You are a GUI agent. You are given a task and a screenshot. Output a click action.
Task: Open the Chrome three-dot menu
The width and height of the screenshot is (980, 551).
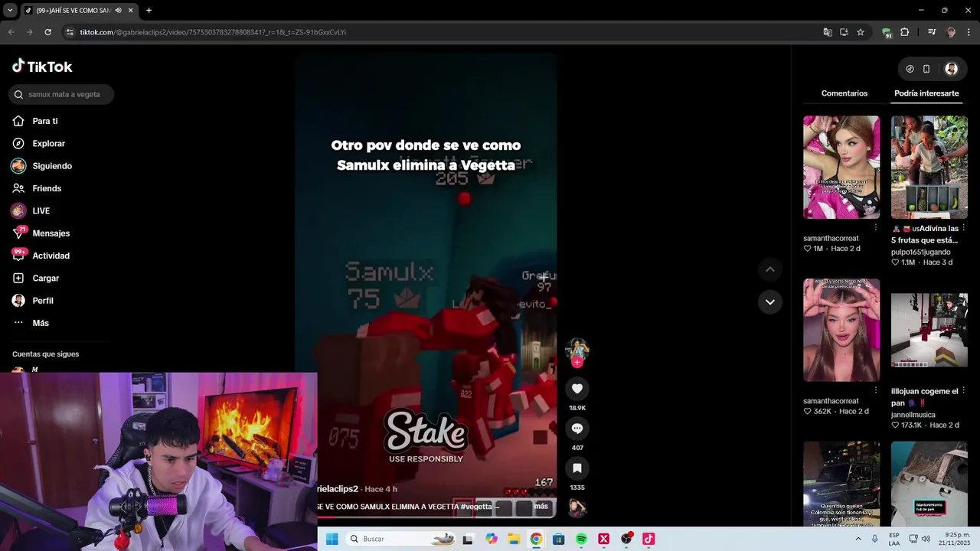(x=969, y=32)
